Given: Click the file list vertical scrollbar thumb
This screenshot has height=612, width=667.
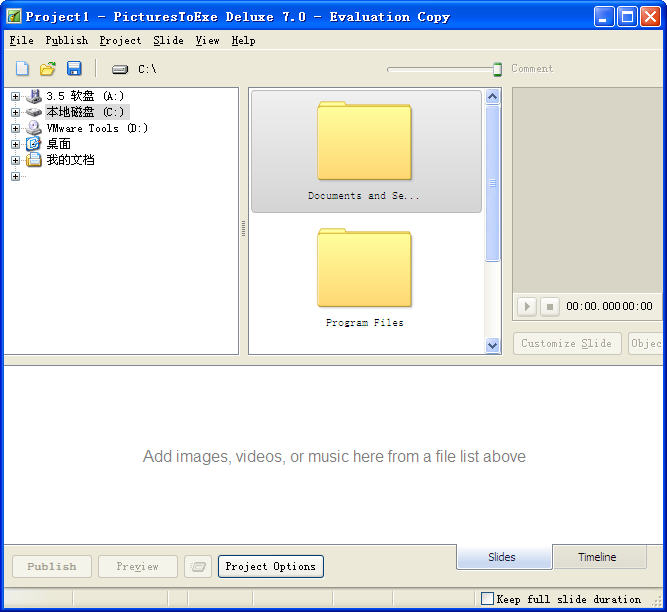Looking at the screenshot, I should tap(493, 183).
